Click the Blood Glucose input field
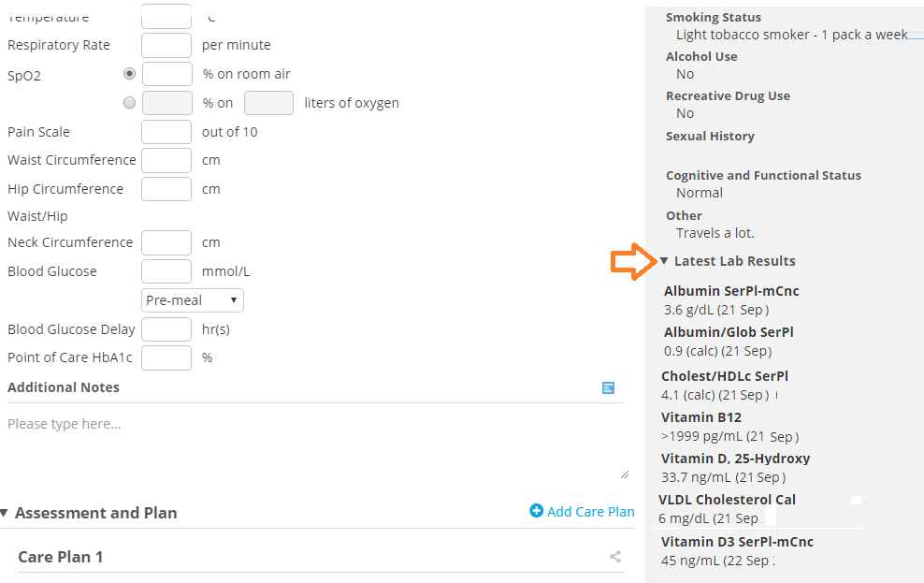Viewport: 924px width, 583px height. point(166,271)
